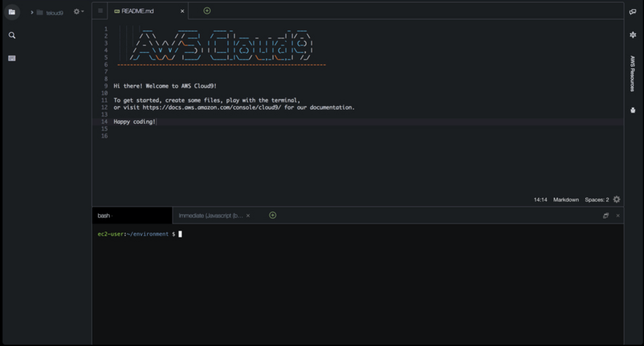Change the Markdown syntax mode
The height and width of the screenshot is (346, 644).
(565, 199)
